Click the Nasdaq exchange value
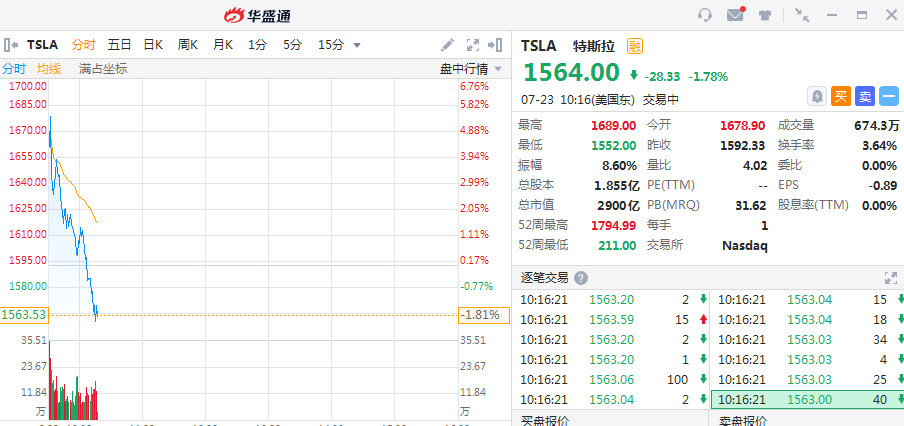 (x=745, y=246)
